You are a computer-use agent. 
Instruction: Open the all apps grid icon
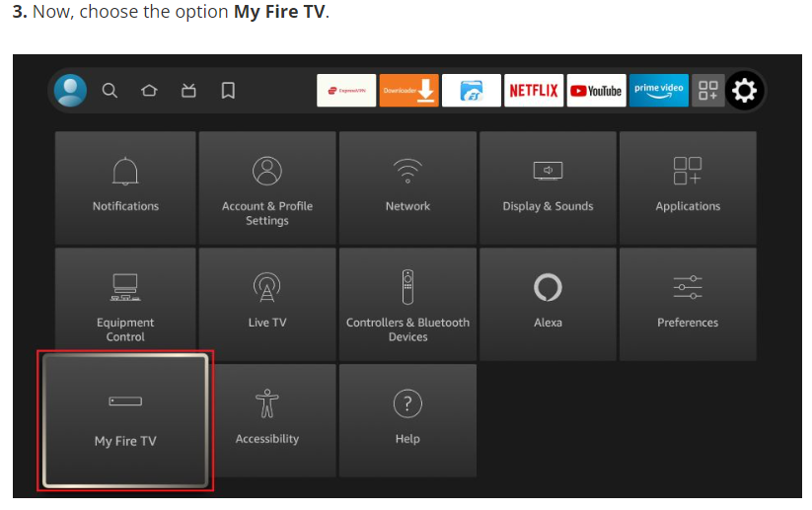point(707,91)
